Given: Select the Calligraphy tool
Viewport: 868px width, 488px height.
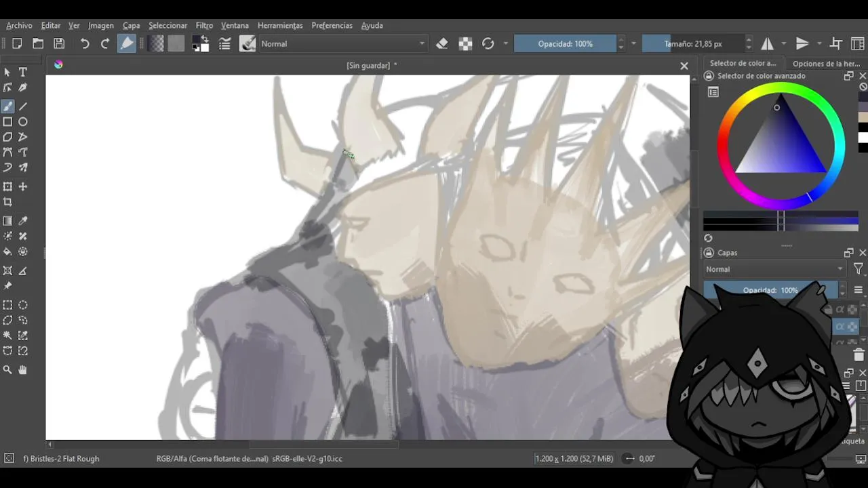Looking at the screenshot, I should (x=23, y=87).
